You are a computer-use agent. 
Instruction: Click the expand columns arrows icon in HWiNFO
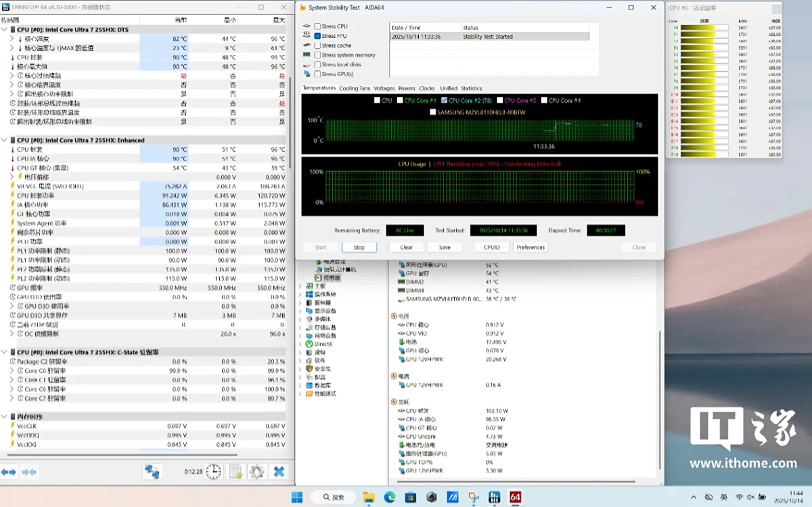[9, 472]
